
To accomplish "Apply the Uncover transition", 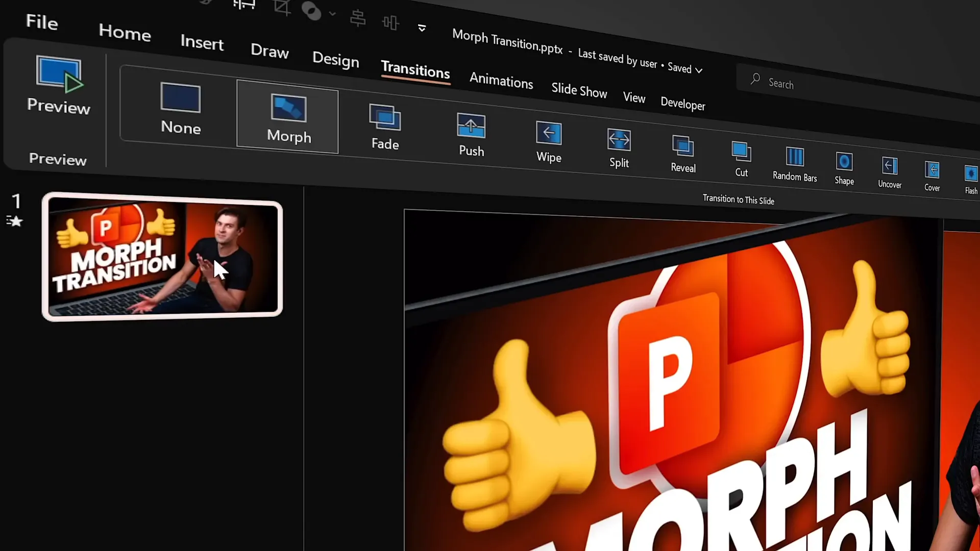I will click(890, 172).
